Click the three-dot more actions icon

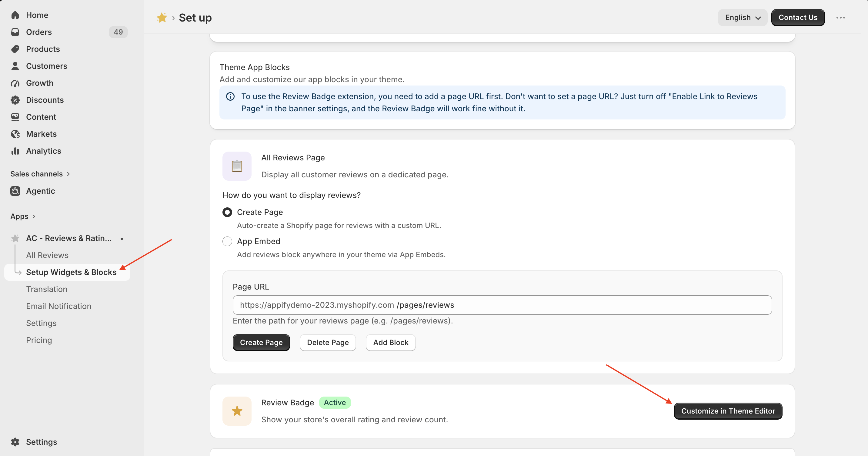click(840, 18)
